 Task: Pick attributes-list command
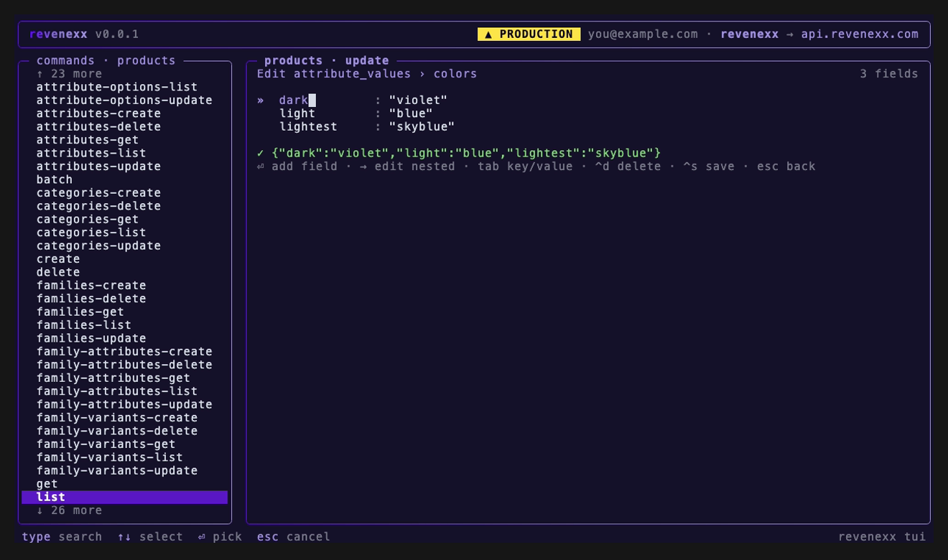(91, 153)
